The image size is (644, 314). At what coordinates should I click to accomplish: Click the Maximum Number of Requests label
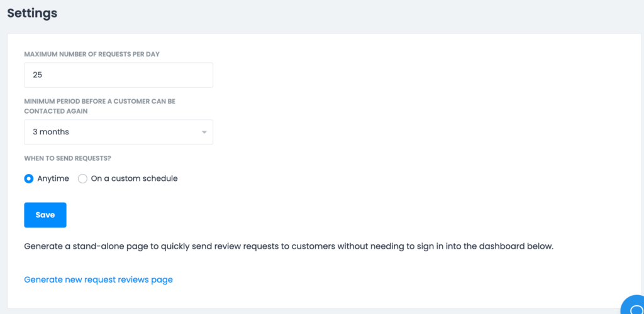point(92,54)
